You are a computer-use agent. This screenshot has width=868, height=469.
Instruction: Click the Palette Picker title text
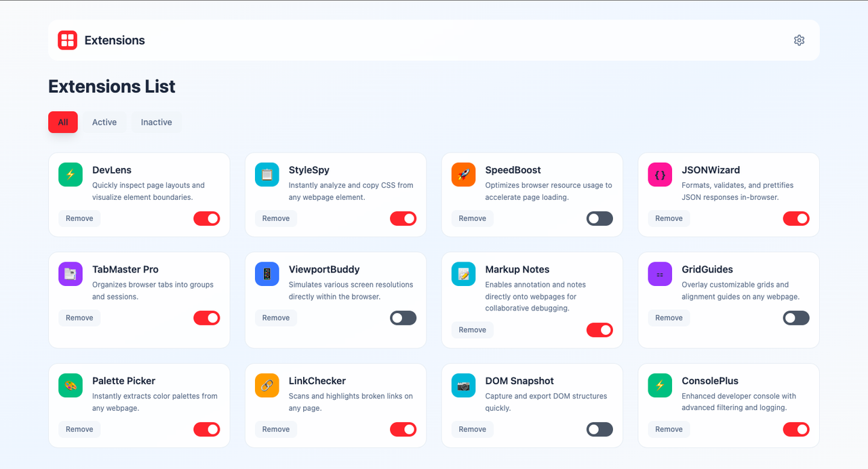click(x=124, y=381)
